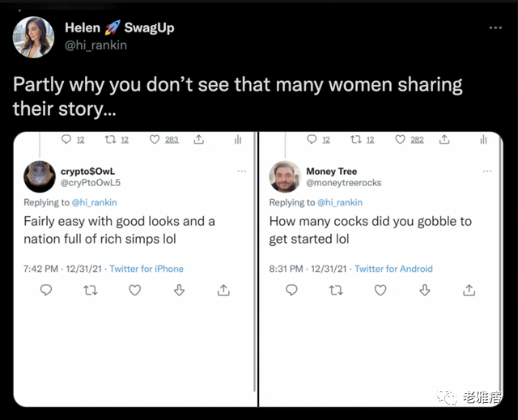518x420 pixels.
Task: Open more options for Helen's tweet
Action: [x=495, y=28]
